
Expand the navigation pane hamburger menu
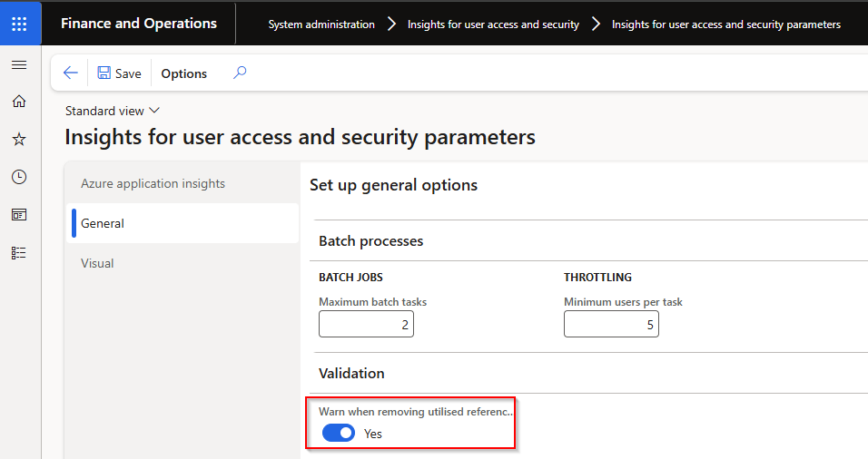19,65
